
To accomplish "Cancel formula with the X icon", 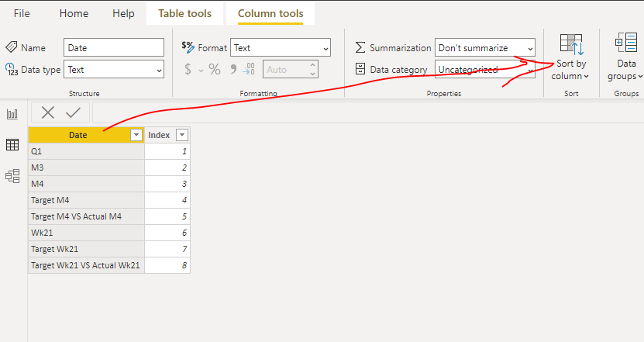I will 47,112.
